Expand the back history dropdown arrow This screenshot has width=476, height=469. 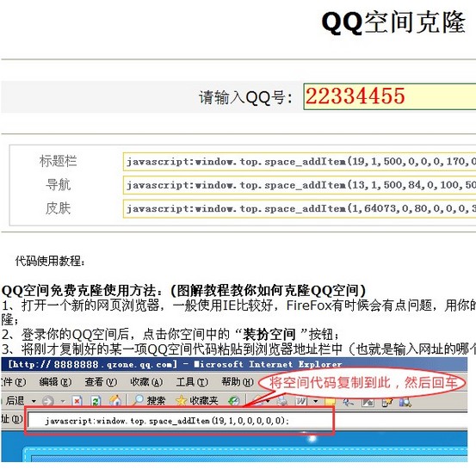34,401
